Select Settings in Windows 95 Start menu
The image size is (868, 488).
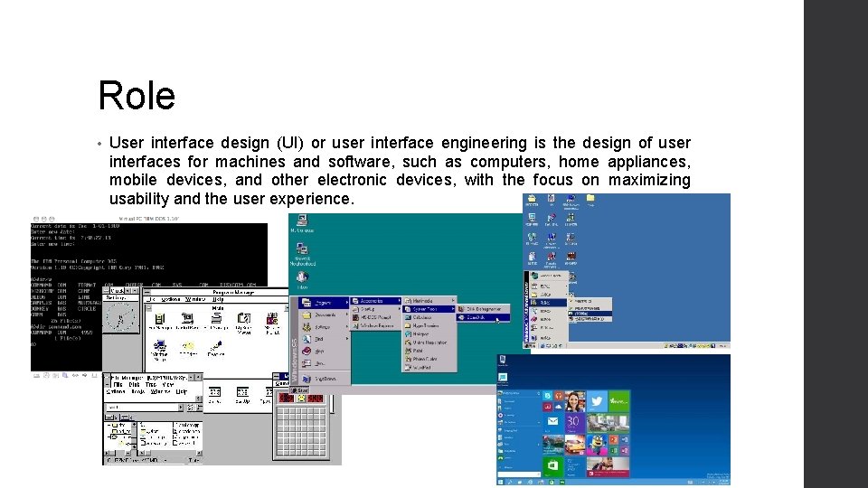pos(324,327)
